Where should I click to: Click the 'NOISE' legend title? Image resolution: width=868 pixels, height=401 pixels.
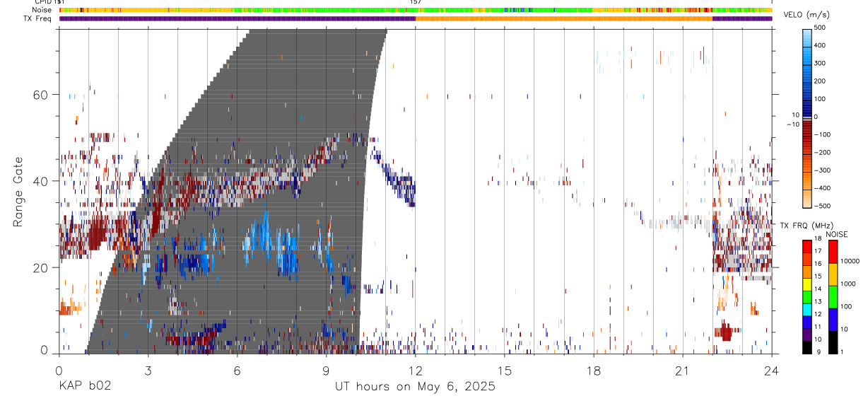pyautogui.click(x=836, y=234)
